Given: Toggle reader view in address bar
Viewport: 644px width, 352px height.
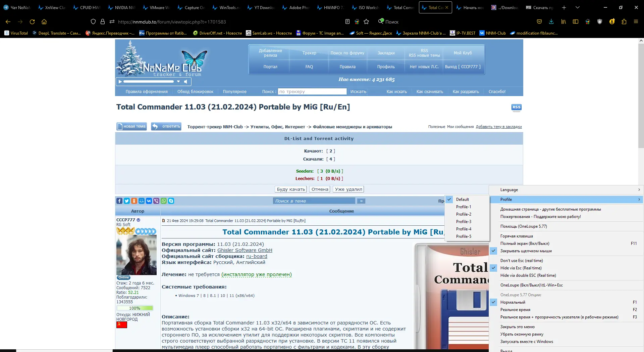Looking at the screenshot, I should coord(347,21).
